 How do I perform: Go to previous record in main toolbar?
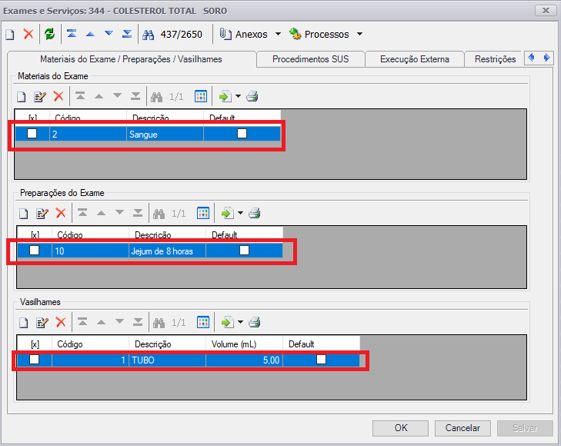[x=90, y=34]
